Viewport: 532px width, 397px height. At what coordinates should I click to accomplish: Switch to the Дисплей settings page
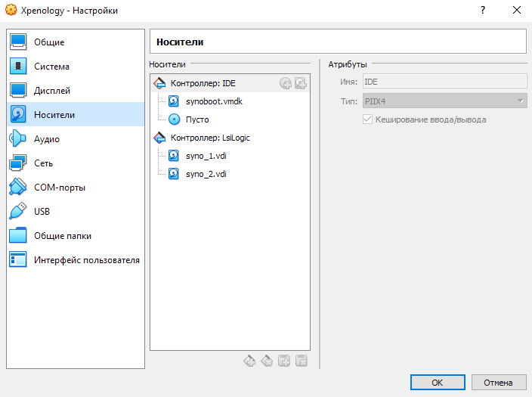click(x=76, y=90)
